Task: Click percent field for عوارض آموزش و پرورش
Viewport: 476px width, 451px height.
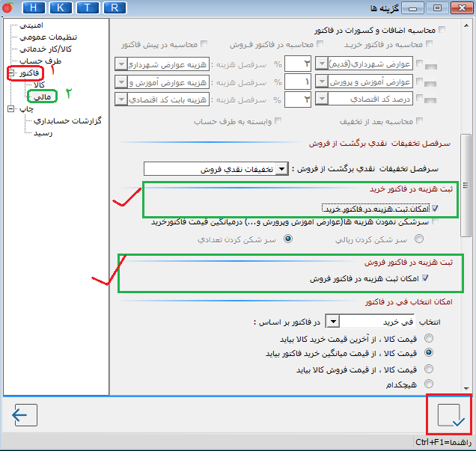Action: tap(298, 82)
